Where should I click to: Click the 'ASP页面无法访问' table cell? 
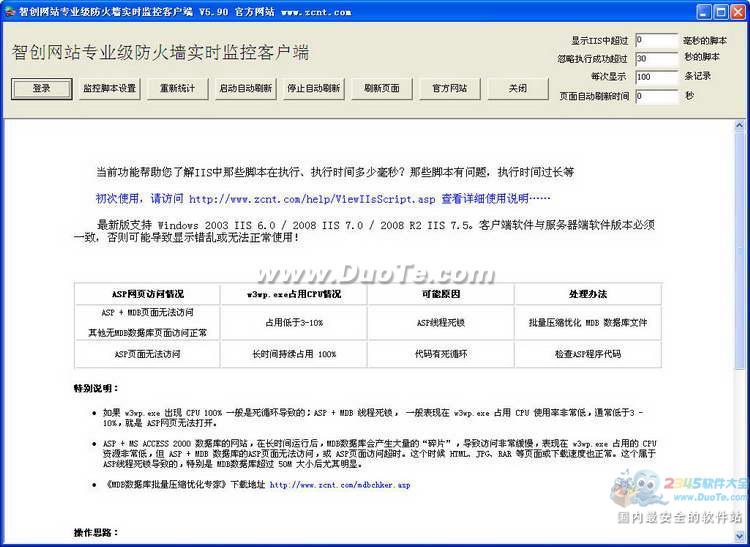[x=147, y=354]
